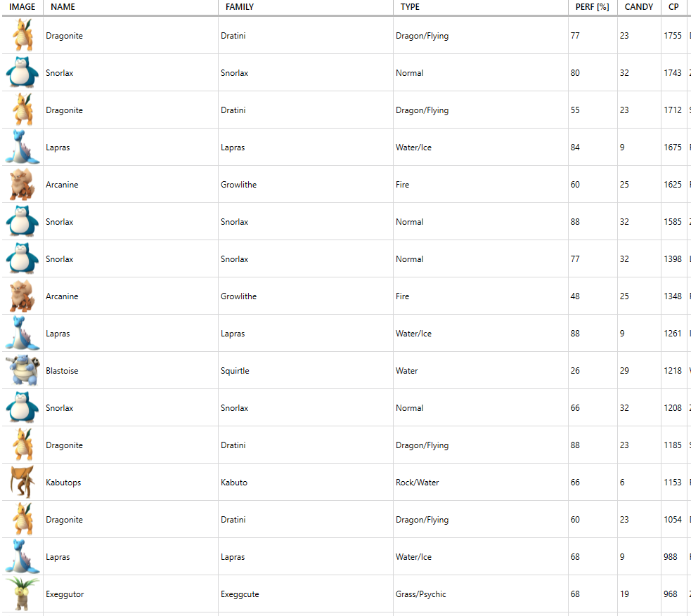Sort by the CANDY column header
The height and width of the screenshot is (616, 691).
coord(639,7)
